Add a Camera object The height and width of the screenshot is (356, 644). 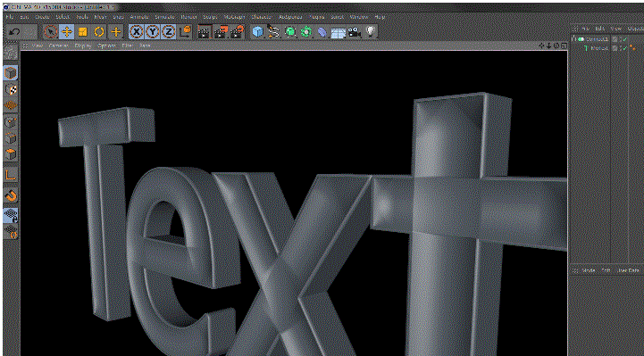(x=355, y=31)
